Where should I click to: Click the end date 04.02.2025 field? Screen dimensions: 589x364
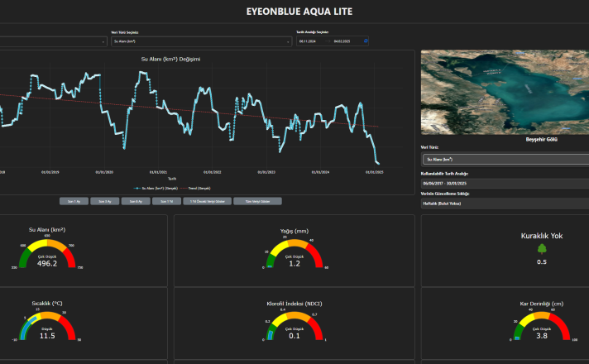click(342, 41)
